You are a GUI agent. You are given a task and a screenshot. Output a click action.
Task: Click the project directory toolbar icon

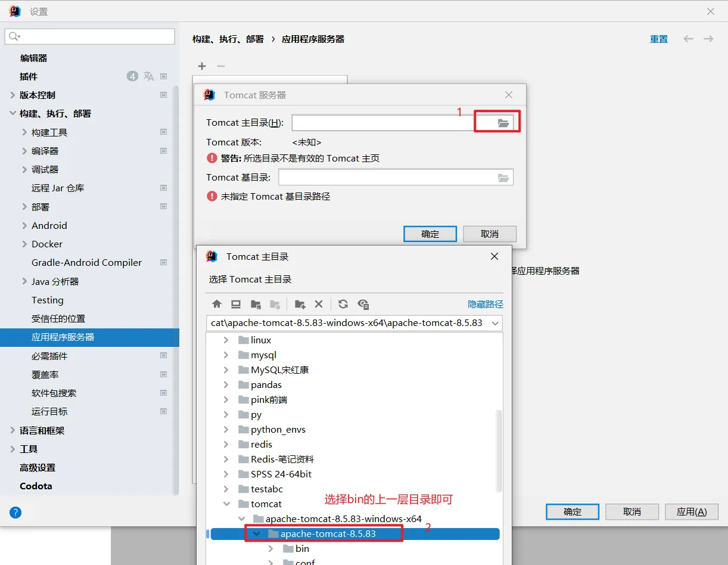click(256, 304)
